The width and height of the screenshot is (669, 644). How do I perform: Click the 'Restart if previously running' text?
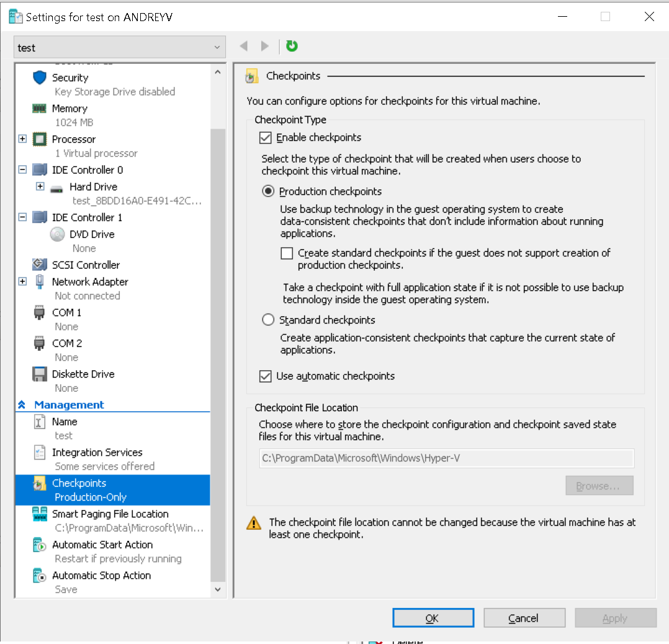[x=118, y=558]
